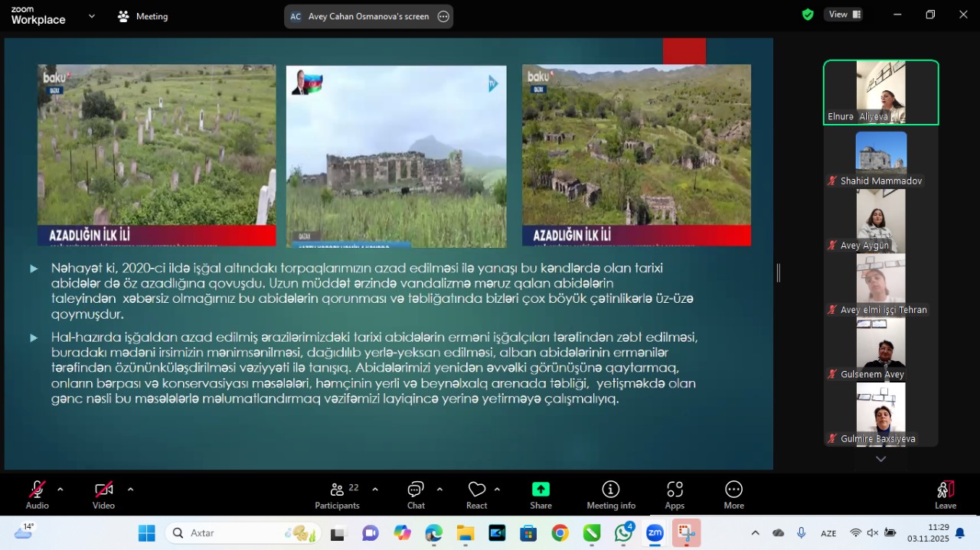Click the Leave meeting button
This screenshot has width=980, height=550.
[945, 495]
